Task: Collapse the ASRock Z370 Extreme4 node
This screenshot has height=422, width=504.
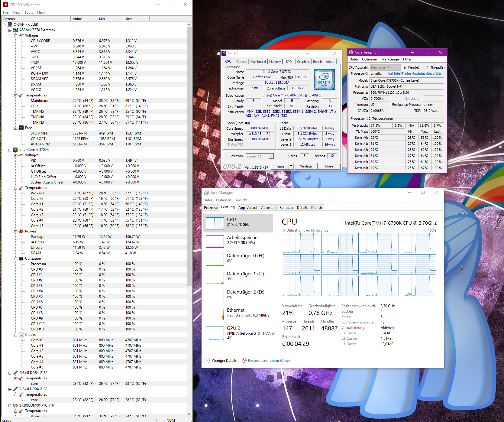Action: pos(10,30)
